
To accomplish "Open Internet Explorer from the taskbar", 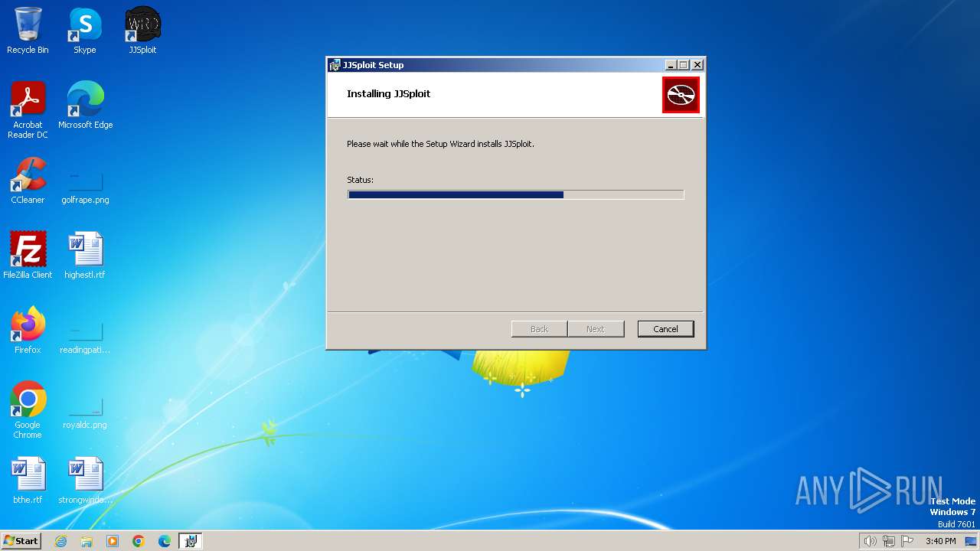I will tap(60, 541).
